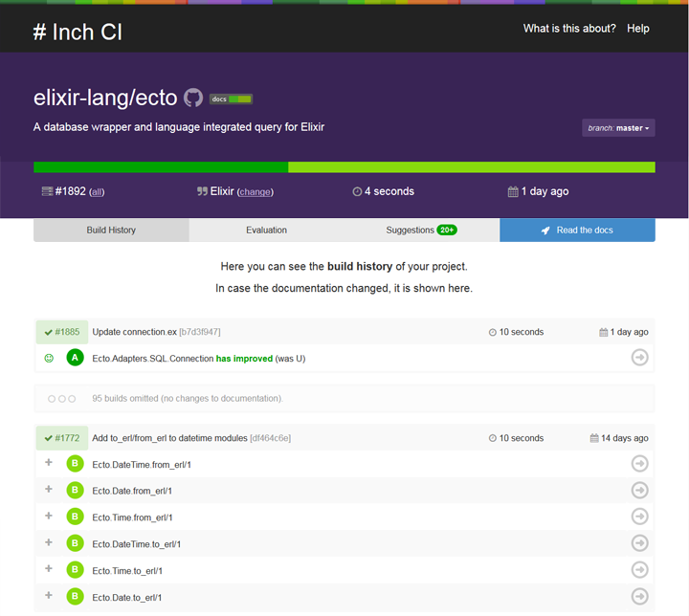
Task: Open arrow for Ecto.Date.to_erl/1 row
Action: tap(640, 596)
